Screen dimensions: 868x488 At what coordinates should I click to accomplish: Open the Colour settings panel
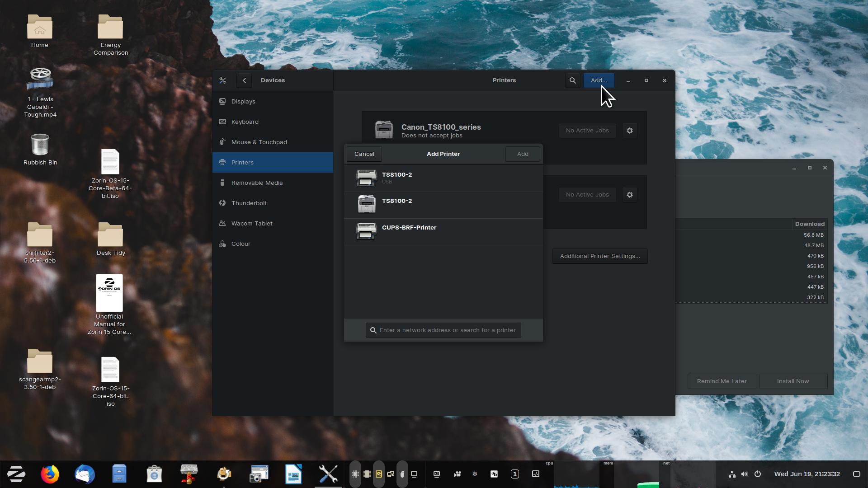click(x=241, y=244)
